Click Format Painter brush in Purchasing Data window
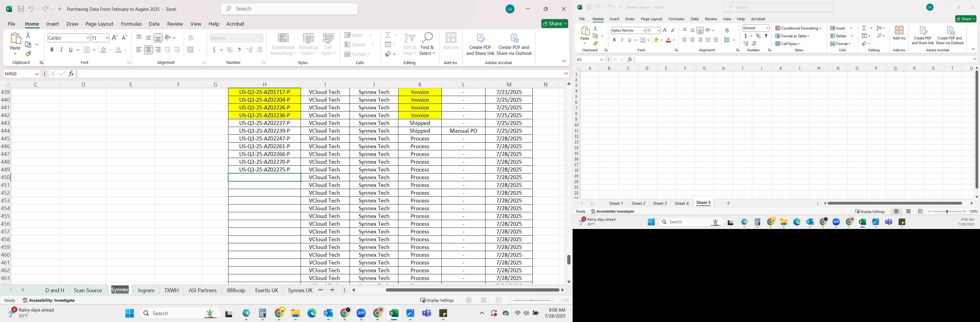Viewport: 980px width, 322px height. pyautogui.click(x=28, y=54)
